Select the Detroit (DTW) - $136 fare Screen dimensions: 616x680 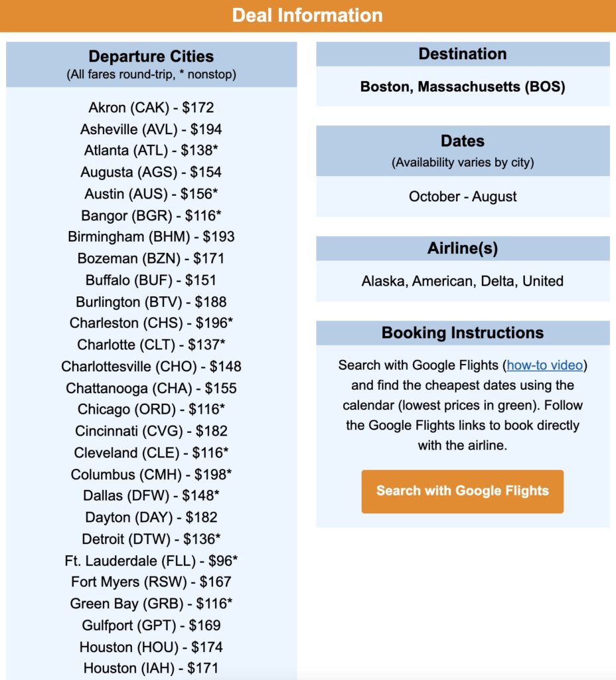tap(151, 539)
